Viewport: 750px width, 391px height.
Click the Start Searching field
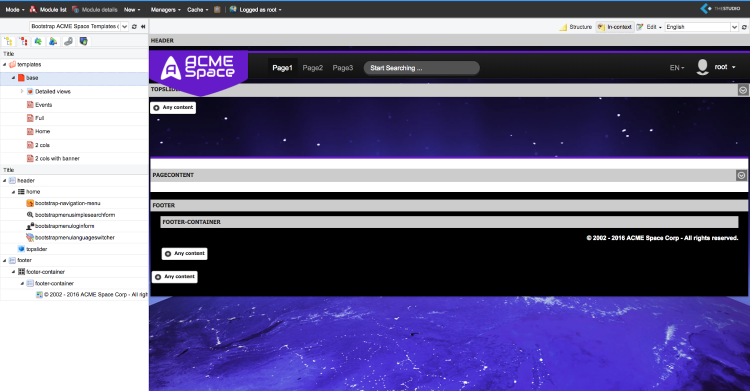pyautogui.click(x=421, y=68)
